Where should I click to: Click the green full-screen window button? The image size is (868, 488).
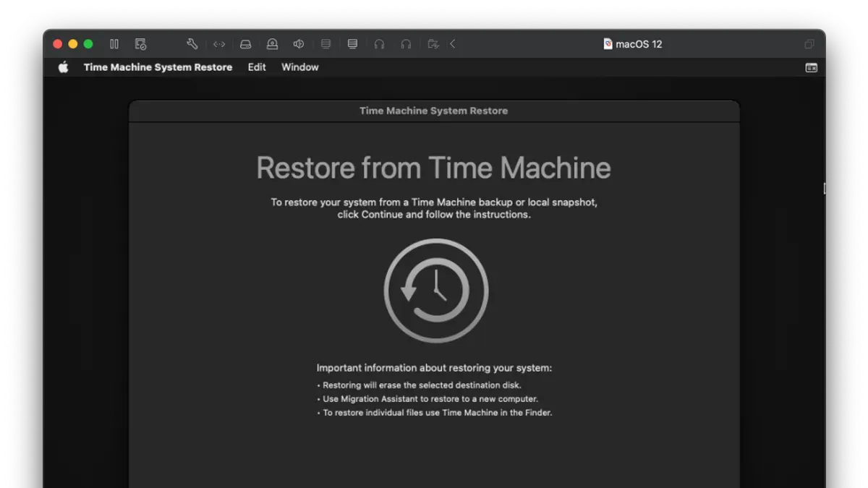click(88, 44)
